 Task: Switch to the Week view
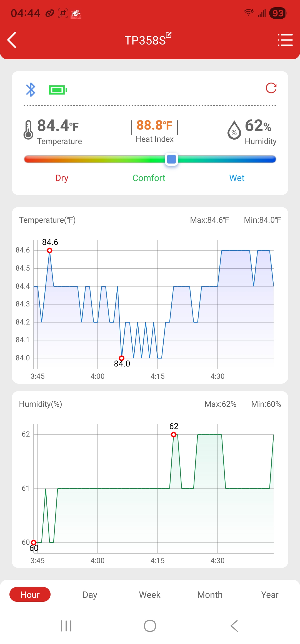click(150, 595)
